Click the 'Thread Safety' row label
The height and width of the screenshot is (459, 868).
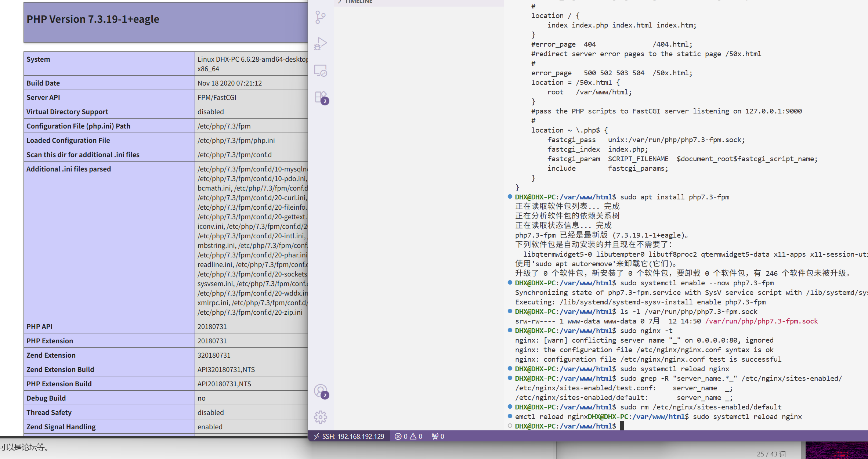click(x=49, y=412)
